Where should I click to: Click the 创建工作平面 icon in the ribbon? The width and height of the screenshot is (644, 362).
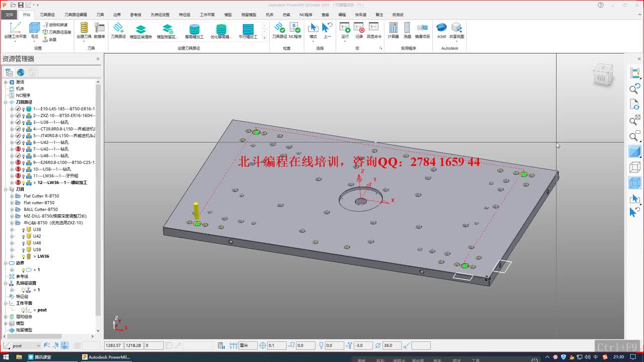click(15, 30)
